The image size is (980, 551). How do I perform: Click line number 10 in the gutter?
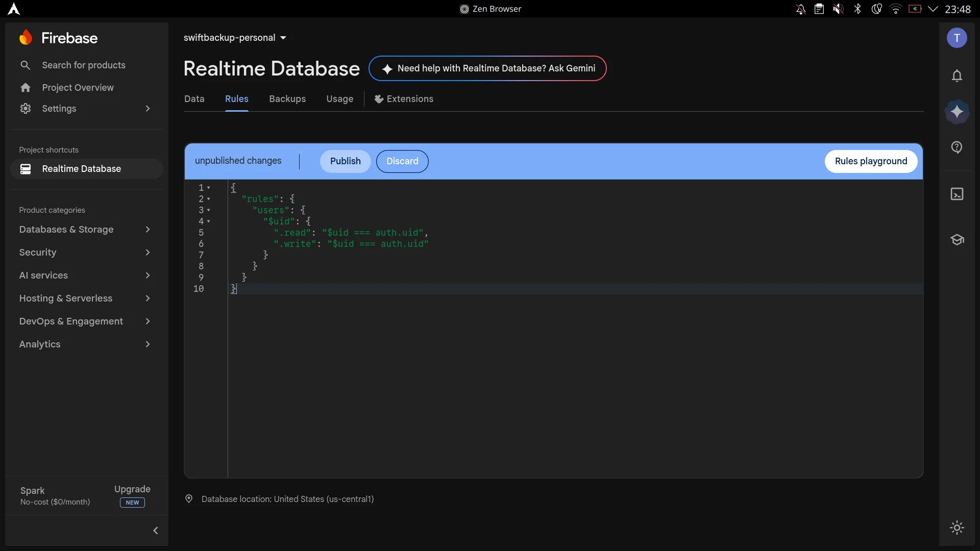coord(199,289)
